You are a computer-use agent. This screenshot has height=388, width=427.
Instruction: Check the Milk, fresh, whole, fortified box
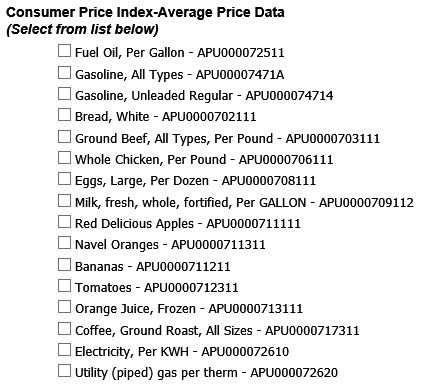click(64, 201)
